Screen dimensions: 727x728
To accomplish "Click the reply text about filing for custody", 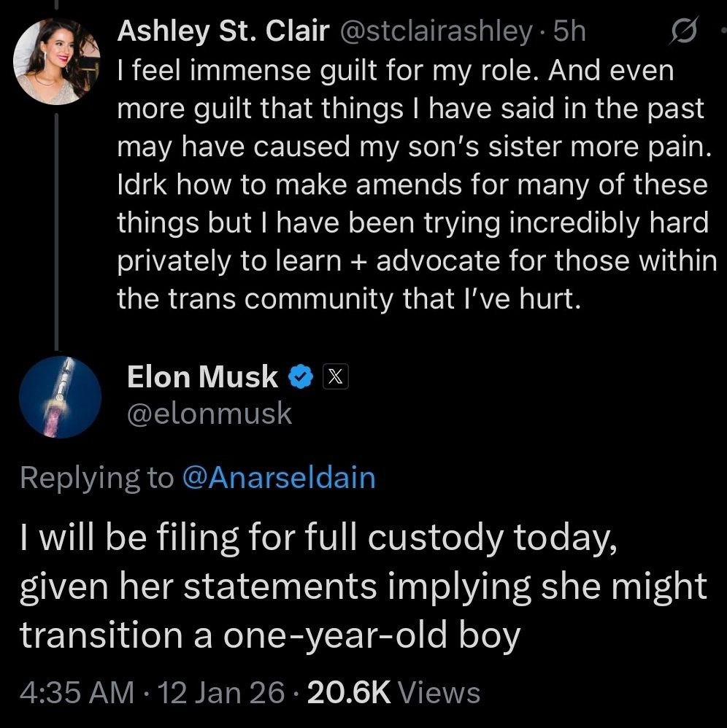I will pyautogui.click(x=363, y=588).
